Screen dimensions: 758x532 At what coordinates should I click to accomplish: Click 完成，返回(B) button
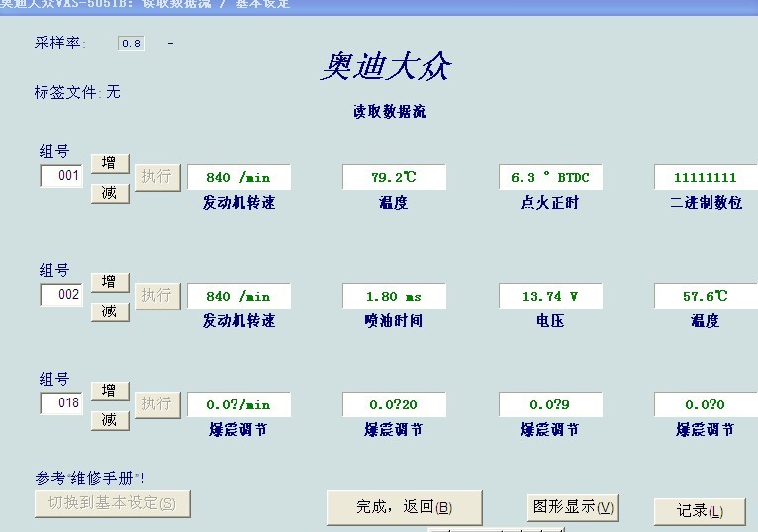tap(404, 507)
